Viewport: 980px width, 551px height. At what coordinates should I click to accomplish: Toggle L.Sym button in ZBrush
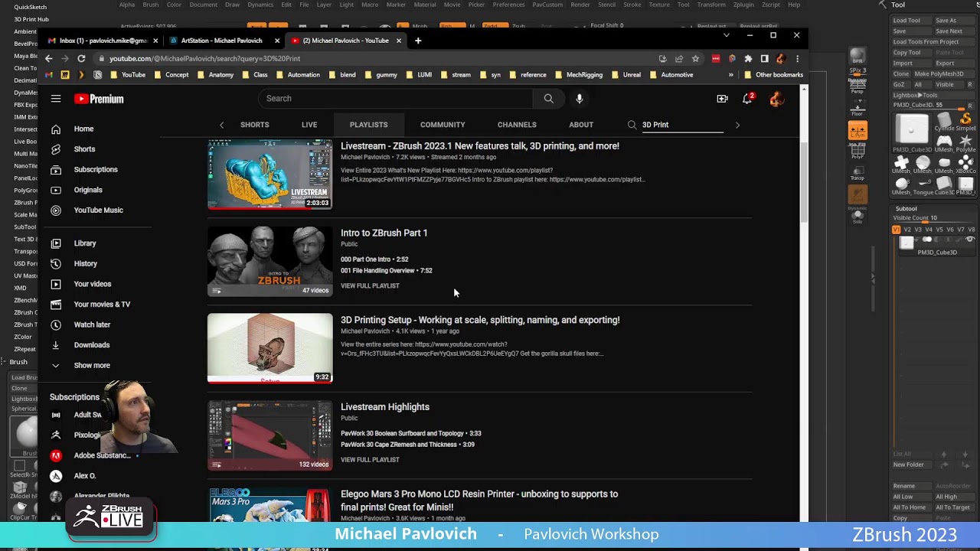[857, 131]
